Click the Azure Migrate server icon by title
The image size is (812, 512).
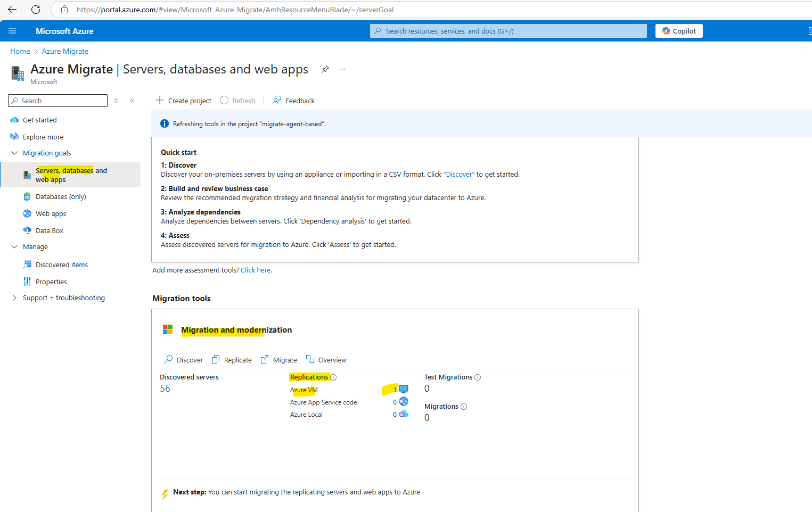click(x=18, y=73)
